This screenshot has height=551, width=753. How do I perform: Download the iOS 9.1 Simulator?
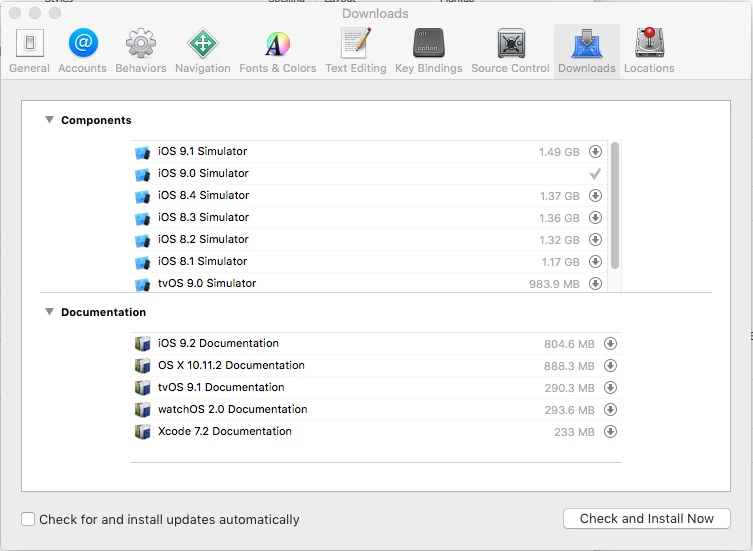point(595,152)
